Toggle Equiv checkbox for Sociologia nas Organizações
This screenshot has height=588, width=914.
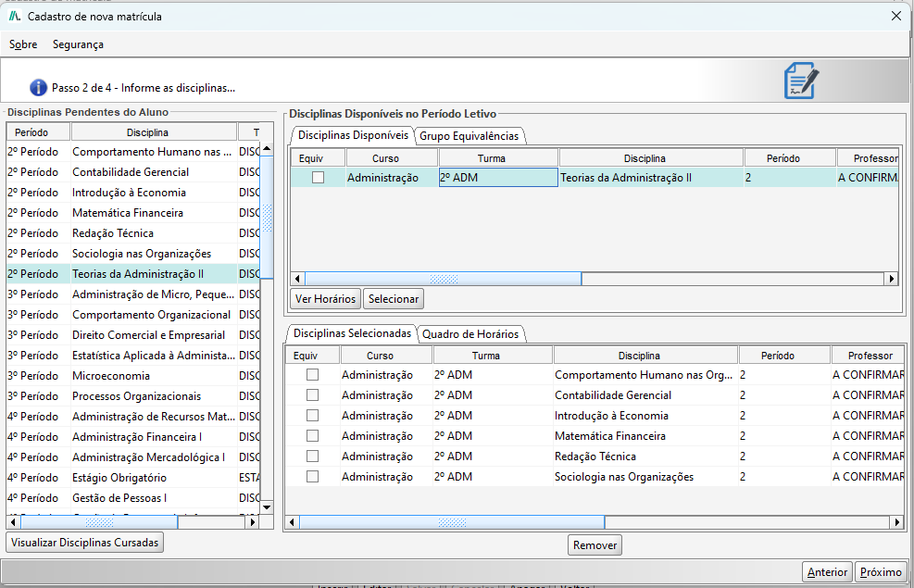[312, 477]
